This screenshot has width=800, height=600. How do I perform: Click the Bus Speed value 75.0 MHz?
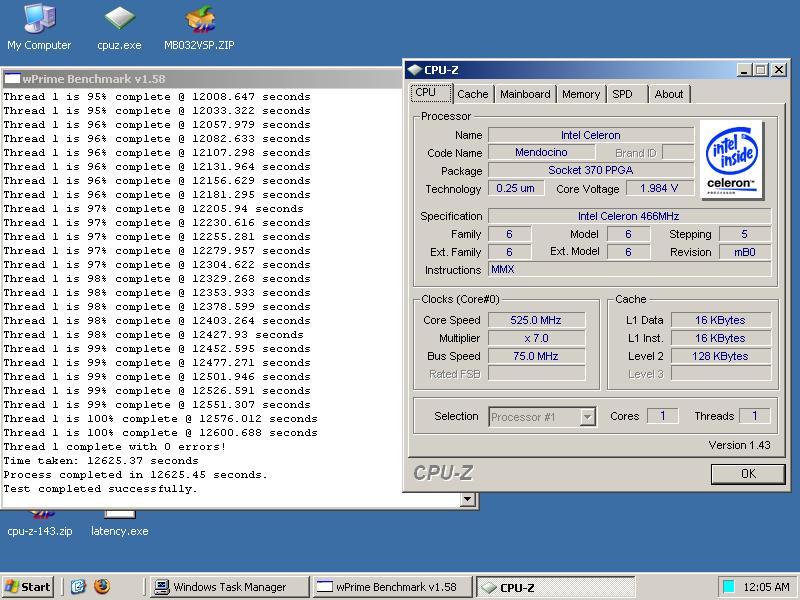(536, 356)
